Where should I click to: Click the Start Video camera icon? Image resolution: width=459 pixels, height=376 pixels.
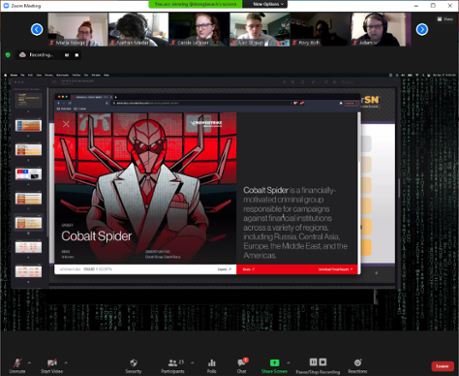pos(52,363)
